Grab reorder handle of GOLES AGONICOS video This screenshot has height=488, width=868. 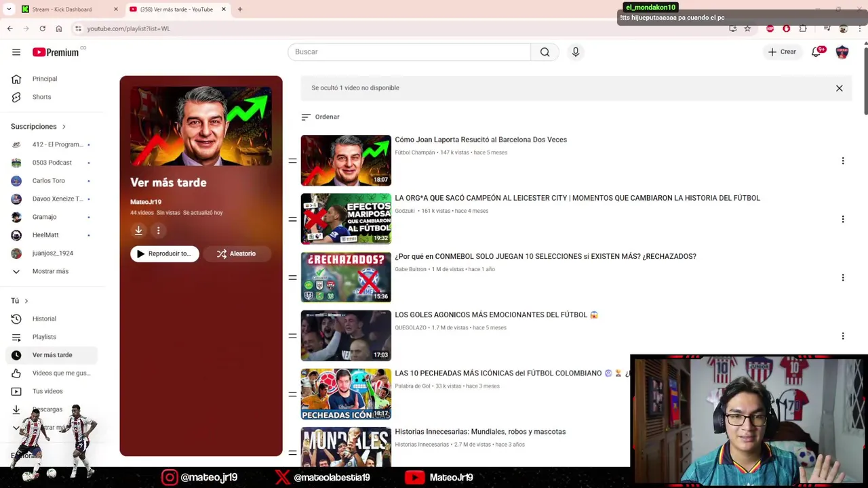[292, 335]
